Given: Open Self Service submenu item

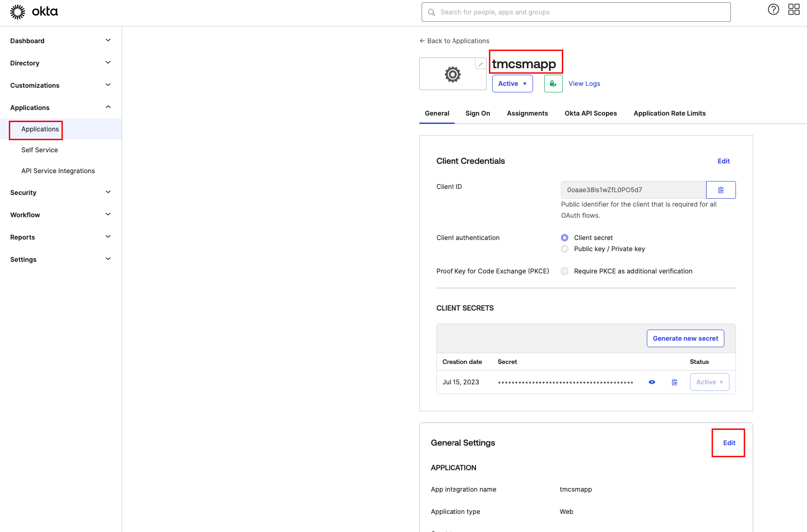Looking at the screenshot, I should pos(39,150).
